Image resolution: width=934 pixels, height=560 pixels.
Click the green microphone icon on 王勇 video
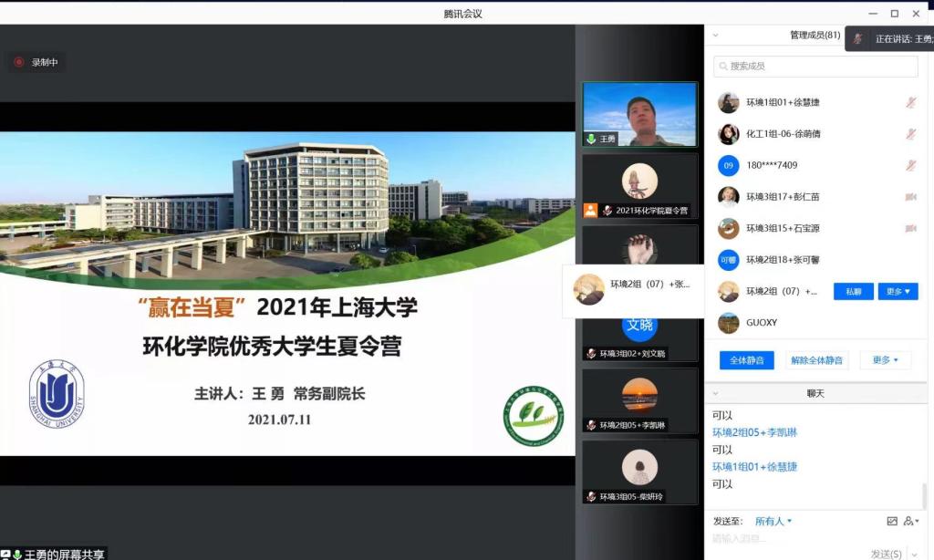pyautogui.click(x=591, y=139)
